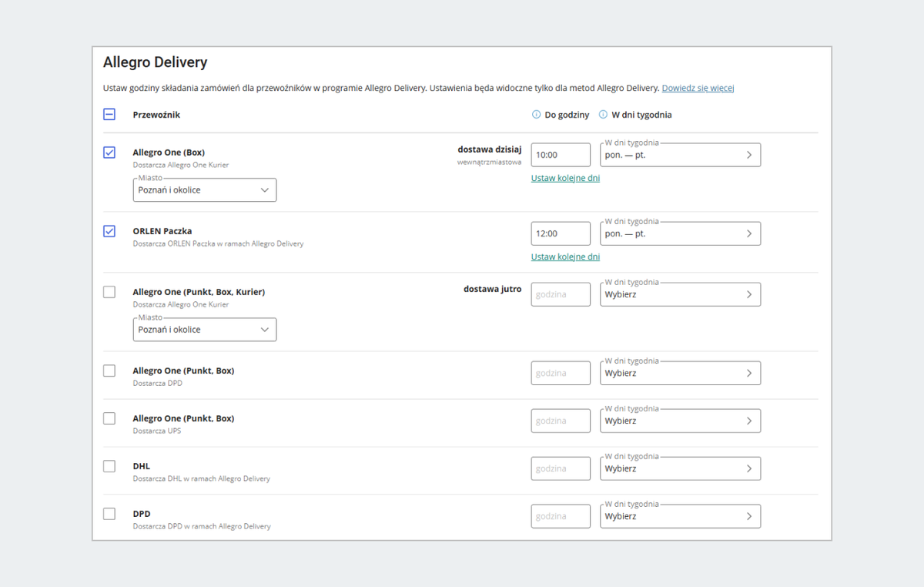The width and height of the screenshot is (924, 587).
Task: Open Miasto dropdown under Allegro One (Box)
Action: click(x=205, y=190)
